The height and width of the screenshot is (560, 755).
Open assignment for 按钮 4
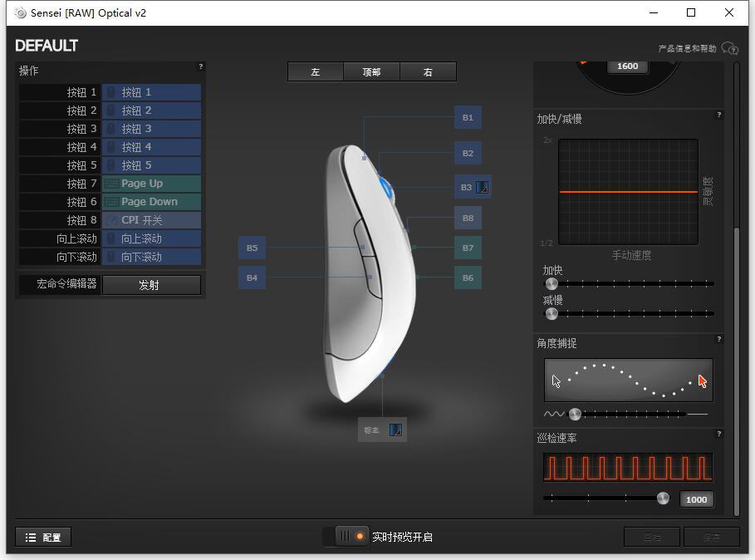point(152,147)
